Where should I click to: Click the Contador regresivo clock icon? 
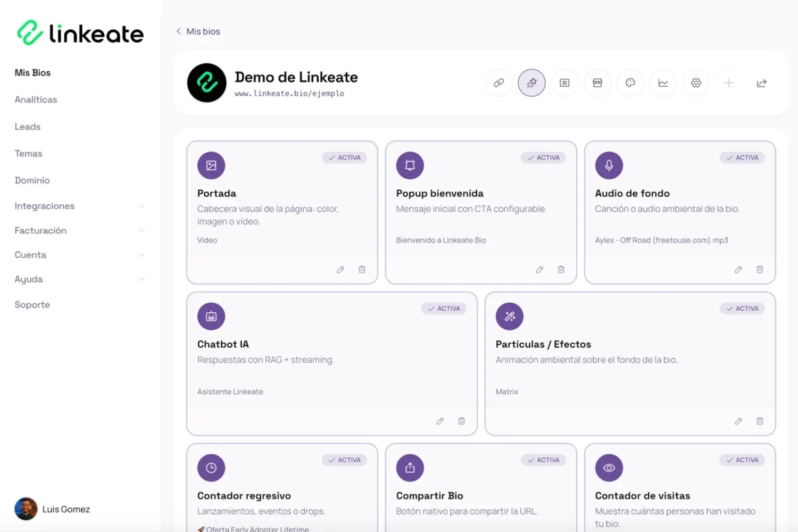point(211,468)
